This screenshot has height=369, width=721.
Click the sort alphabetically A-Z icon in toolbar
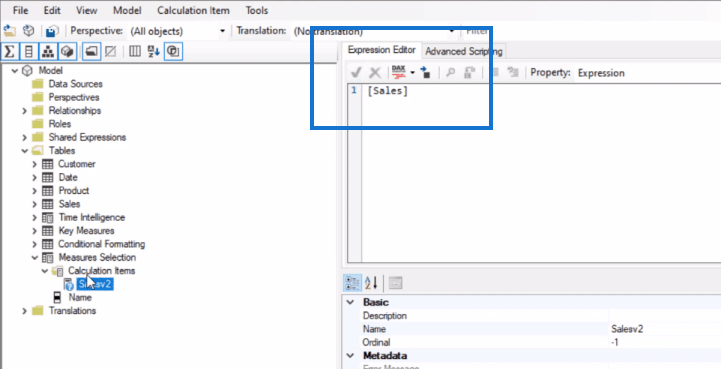click(154, 52)
